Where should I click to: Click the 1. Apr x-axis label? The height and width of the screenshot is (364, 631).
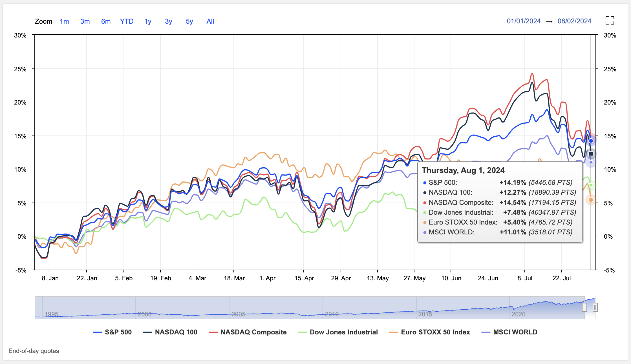(267, 278)
